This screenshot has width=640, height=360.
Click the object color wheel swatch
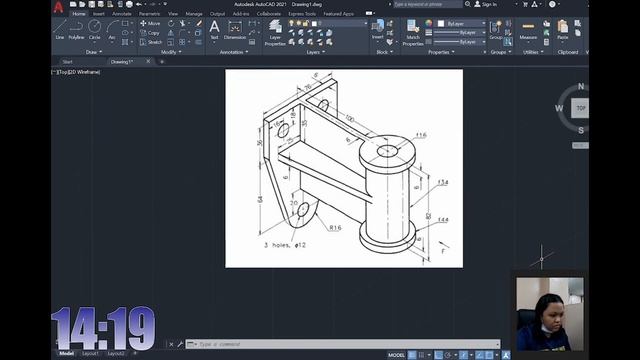coord(428,23)
